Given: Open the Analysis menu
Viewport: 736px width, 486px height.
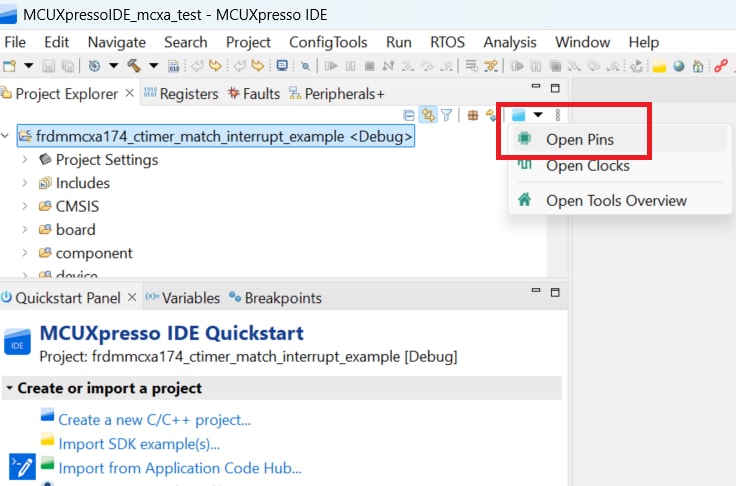Looking at the screenshot, I should (x=510, y=42).
